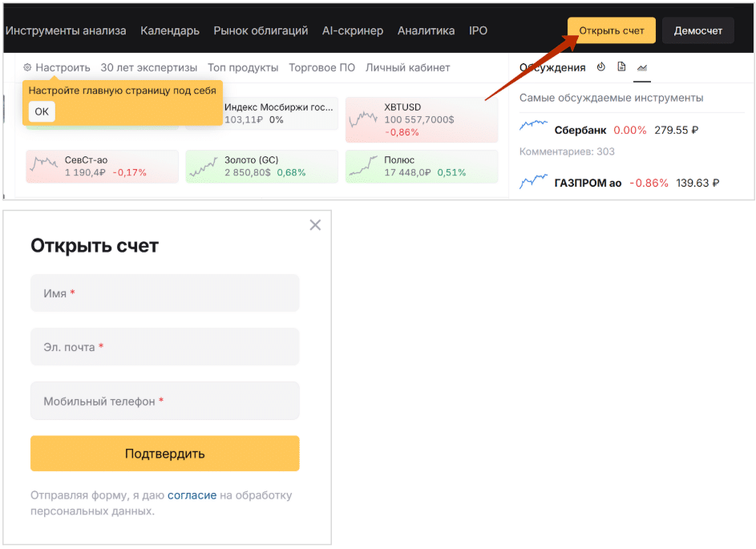Follow the согласие link
Screen dimensions: 756x549
tap(192, 495)
